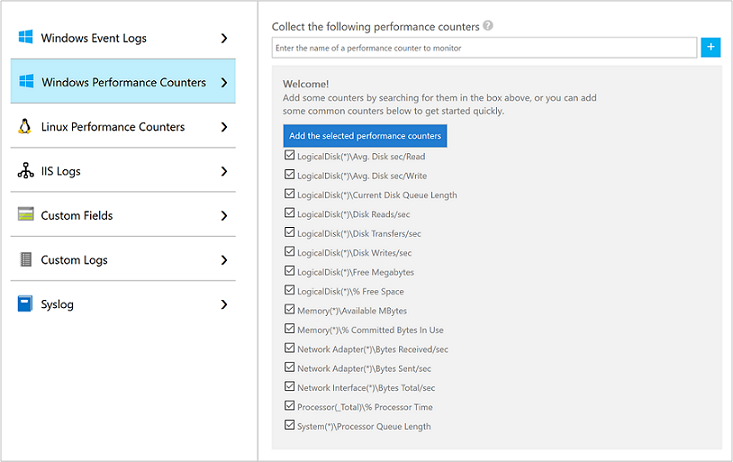Expand Windows Event Logs chevron
The width and height of the screenshot is (733, 462).
[x=224, y=38]
